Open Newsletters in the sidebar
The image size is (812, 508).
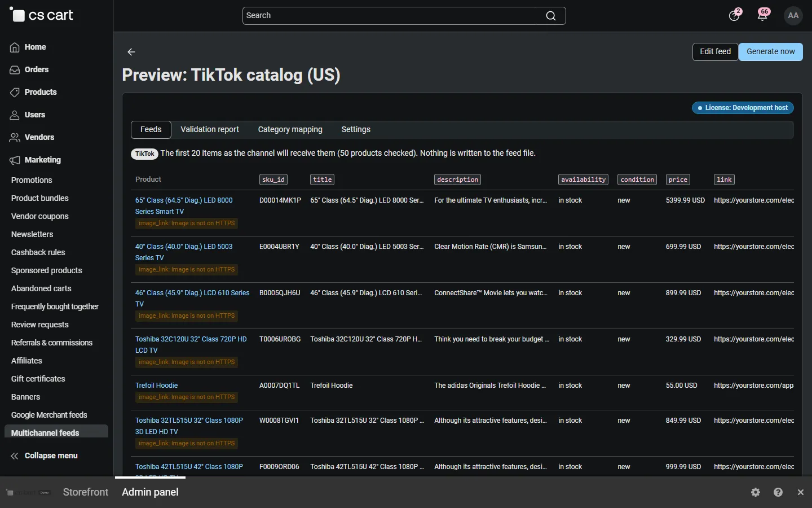coord(32,234)
